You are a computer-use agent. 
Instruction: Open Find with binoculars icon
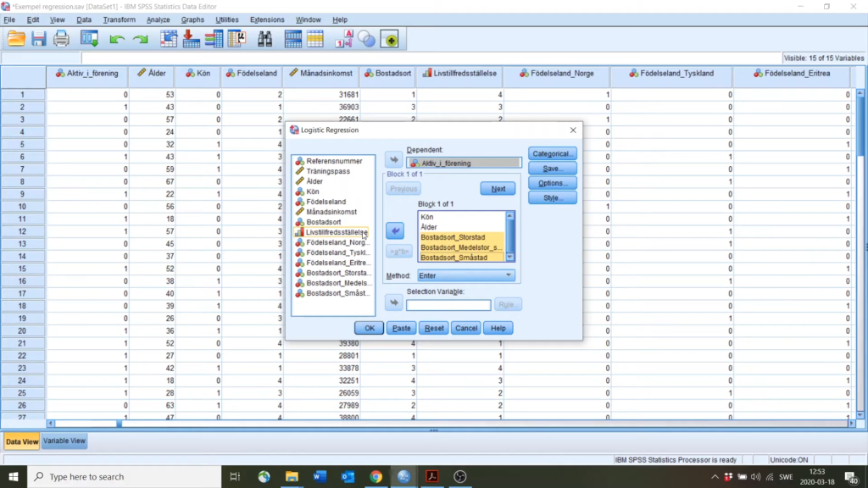click(x=264, y=39)
